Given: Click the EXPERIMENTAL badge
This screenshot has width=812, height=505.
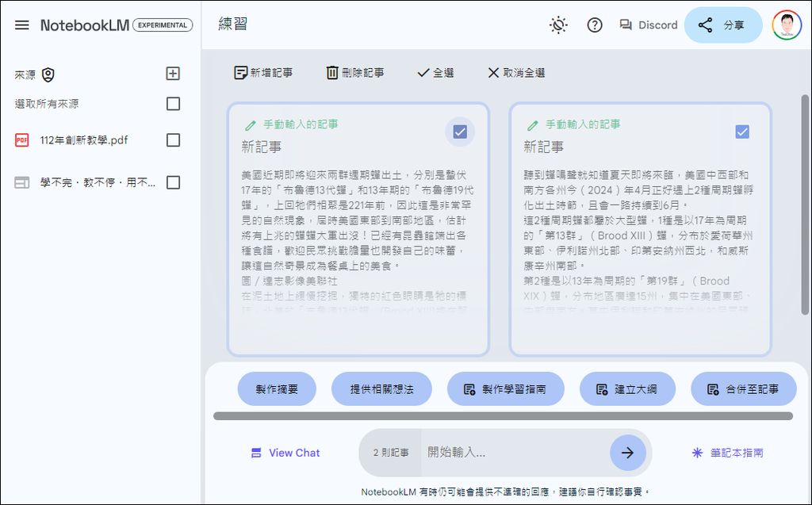Looking at the screenshot, I should coord(163,25).
